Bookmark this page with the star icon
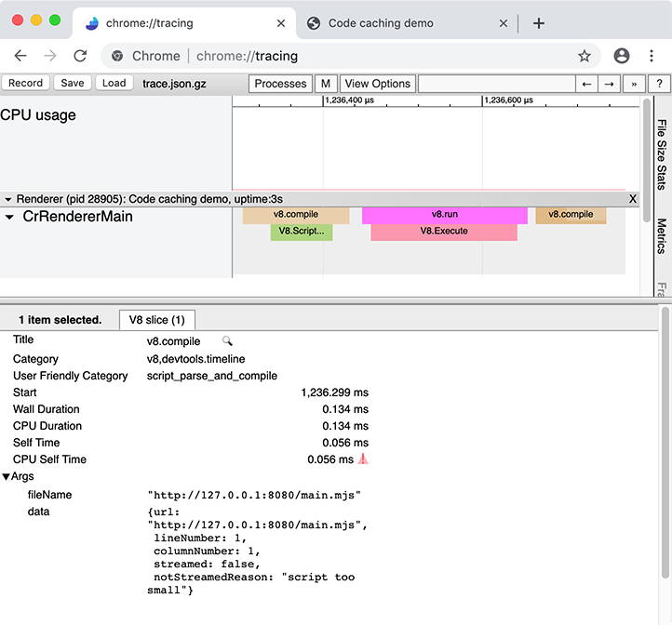This screenshot has height=625, width=672. pyautogui.click(x=585, y=56)
